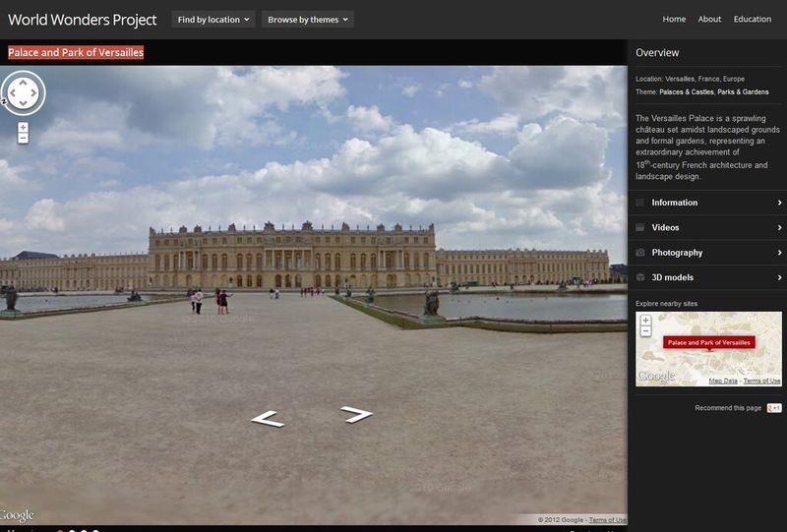Click the Videos clapperboard icon
787x532 pixels.
pos(640,227)
